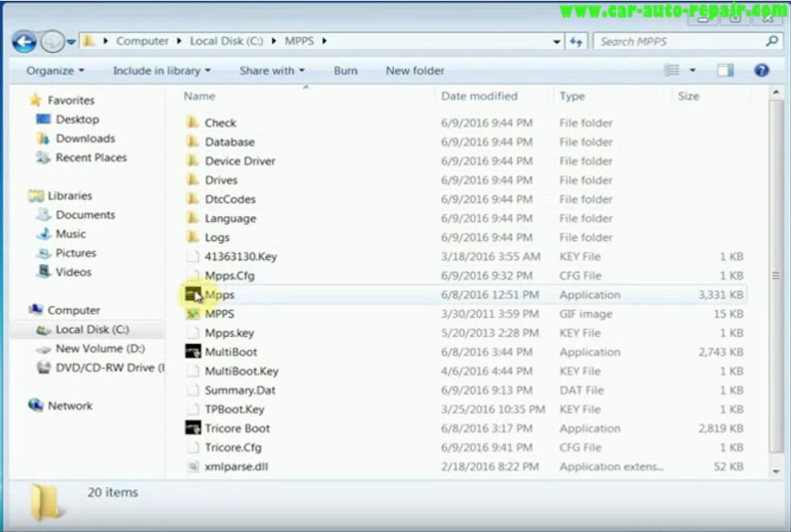Select the Check folder icon
Image resolution: width=791 pixels, height=532 pixels.
tap(193, 122)
